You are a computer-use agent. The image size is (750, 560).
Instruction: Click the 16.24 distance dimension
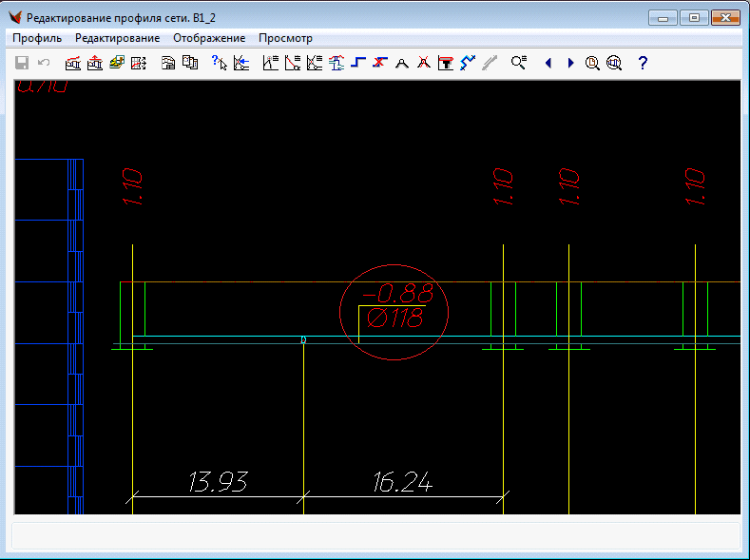(402, 482)
